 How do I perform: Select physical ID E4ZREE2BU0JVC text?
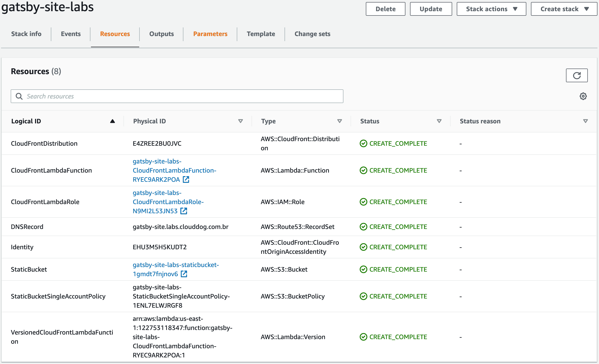(x=157, y=143)
